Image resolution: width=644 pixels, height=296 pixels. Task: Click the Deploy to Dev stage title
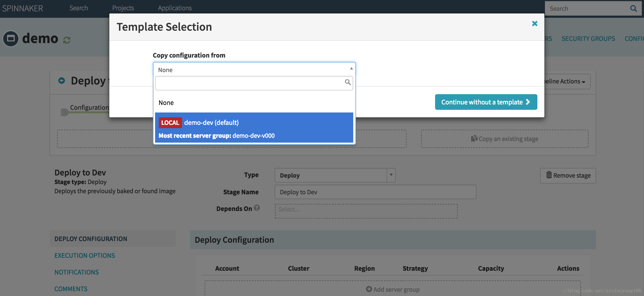(x=80, y=172)
